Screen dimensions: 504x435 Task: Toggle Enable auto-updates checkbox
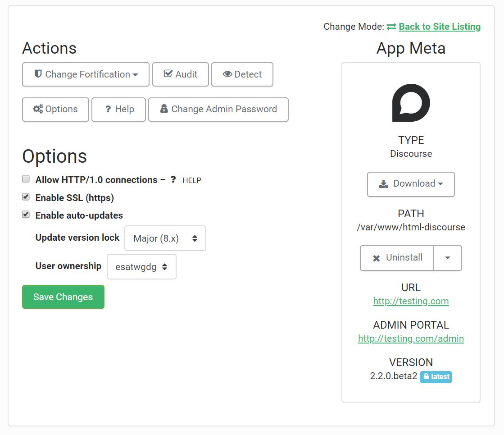coord(26,215)
